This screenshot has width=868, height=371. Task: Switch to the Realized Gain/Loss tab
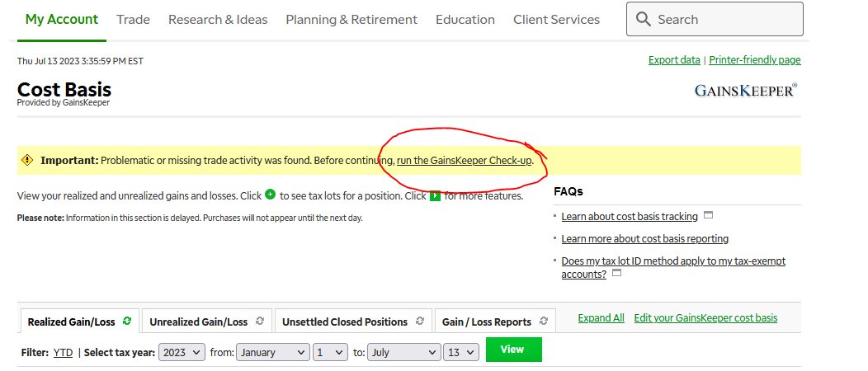tap(80, 322)
